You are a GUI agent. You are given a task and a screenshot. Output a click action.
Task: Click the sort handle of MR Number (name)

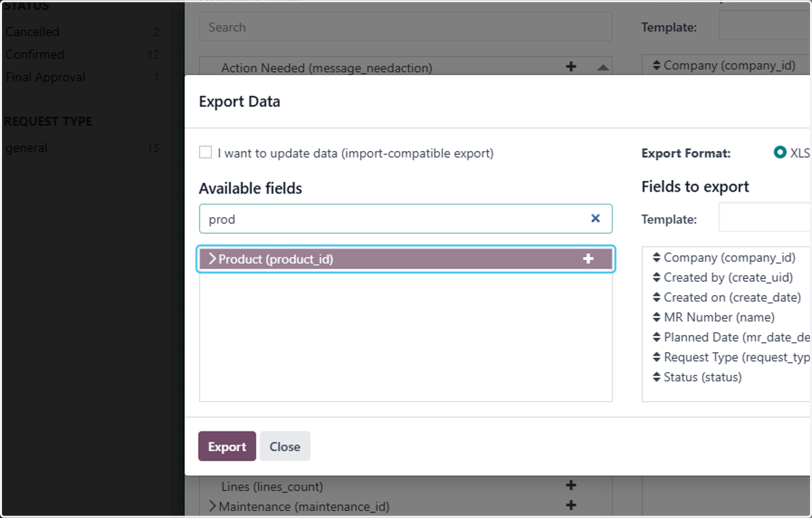[x=656, y=317]
